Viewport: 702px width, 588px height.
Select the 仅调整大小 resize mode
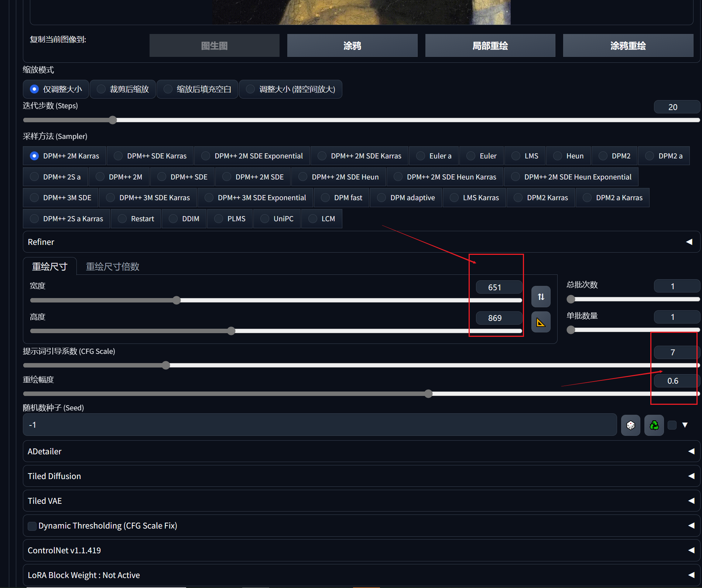point(56,89)
